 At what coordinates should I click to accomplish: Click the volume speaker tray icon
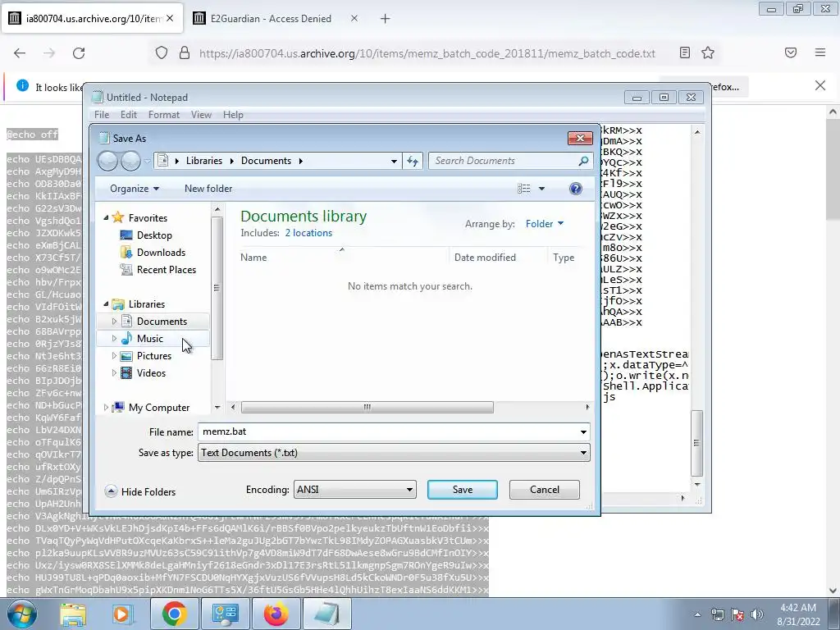[x=757, y=614]
